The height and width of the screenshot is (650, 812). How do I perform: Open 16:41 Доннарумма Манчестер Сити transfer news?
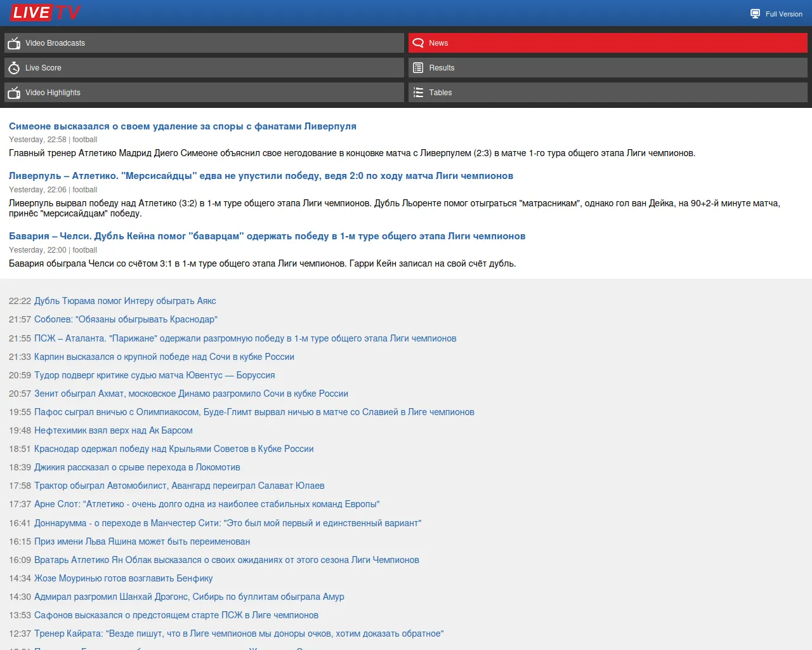tap(228, 523)
